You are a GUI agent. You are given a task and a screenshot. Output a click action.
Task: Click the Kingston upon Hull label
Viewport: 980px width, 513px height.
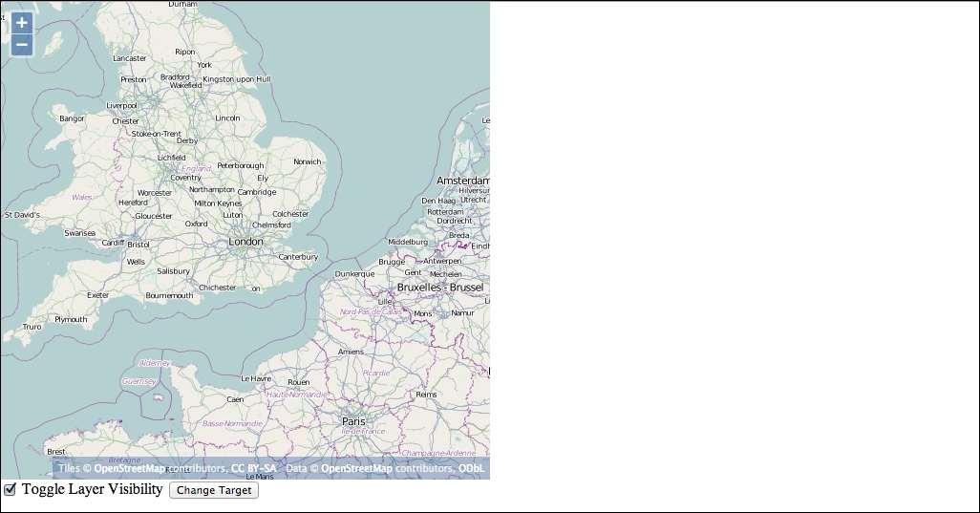236,79
